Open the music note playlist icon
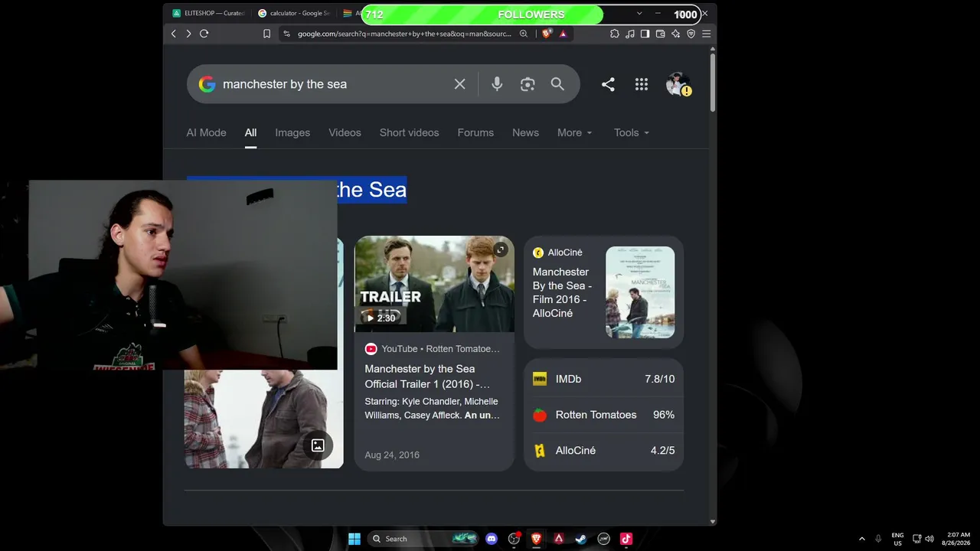The width and height of the screenshot is (980, 551). (629, 34)
